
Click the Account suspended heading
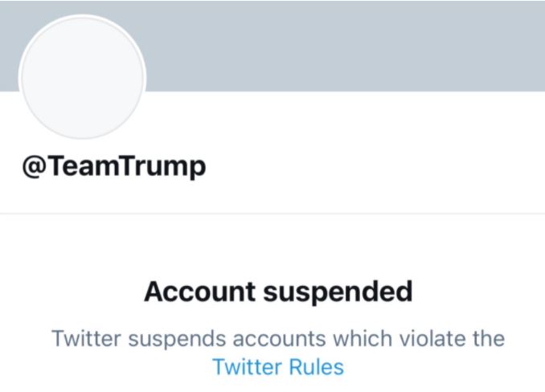(278, 291)
